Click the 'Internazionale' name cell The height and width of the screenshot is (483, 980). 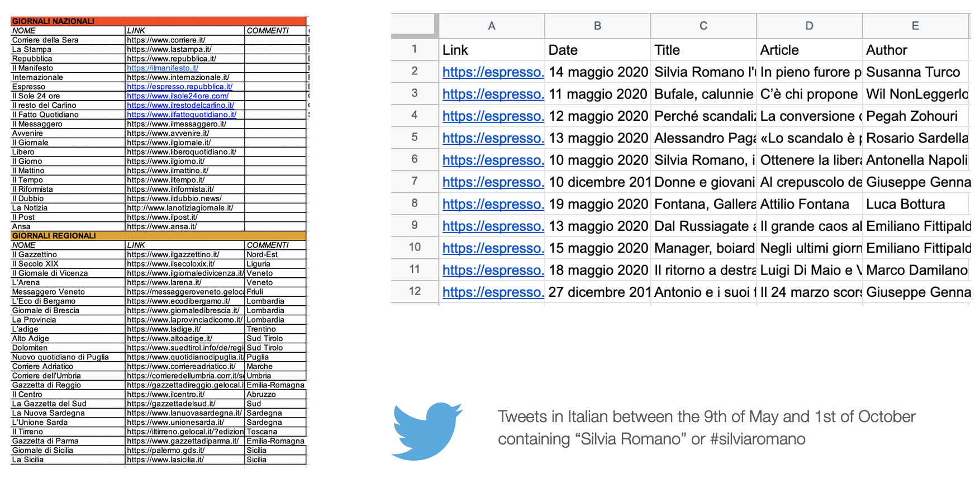click(68, 77)
